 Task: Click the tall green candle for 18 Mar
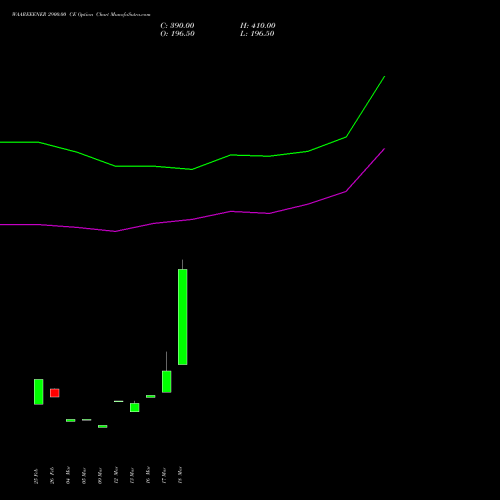[183, 317]
